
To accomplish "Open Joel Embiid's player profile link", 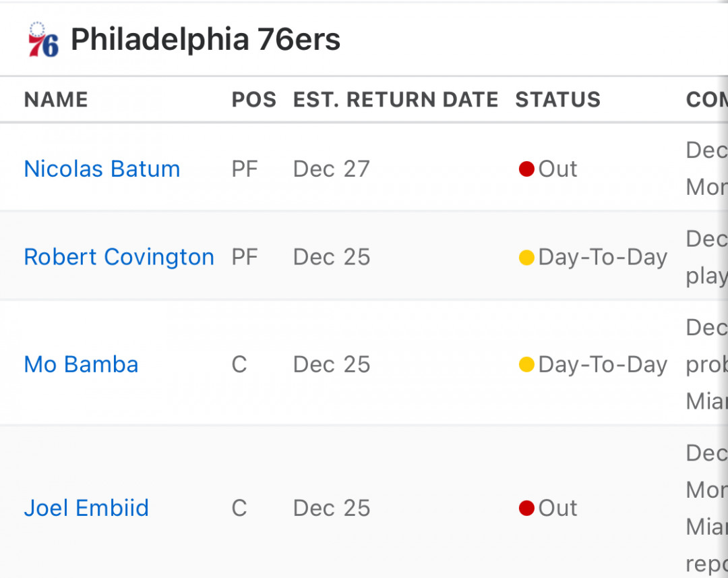I will (x=86, y=508).
